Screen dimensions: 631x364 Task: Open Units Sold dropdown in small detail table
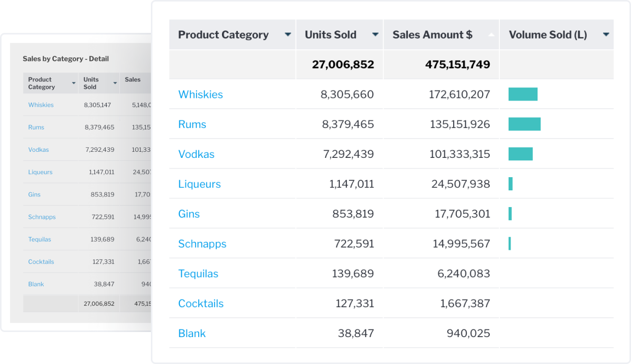pyautogui.click(x=115, y=83)
